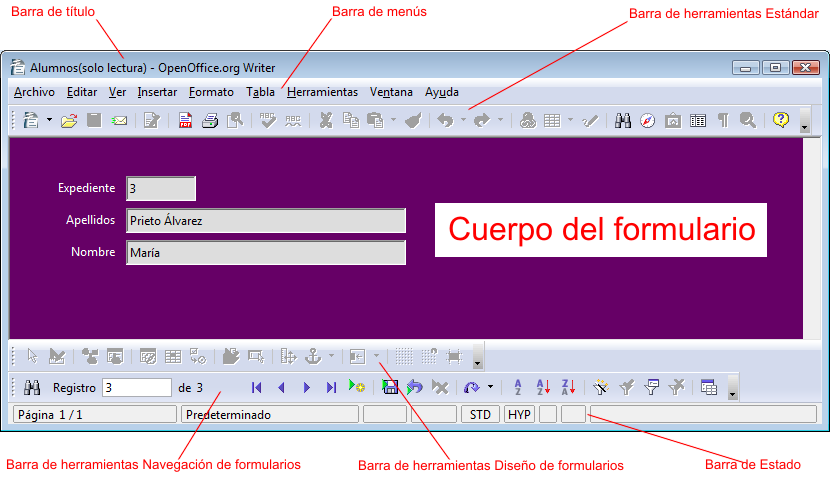
Task: Export directly as PDF
Action: tap(185, 121)
